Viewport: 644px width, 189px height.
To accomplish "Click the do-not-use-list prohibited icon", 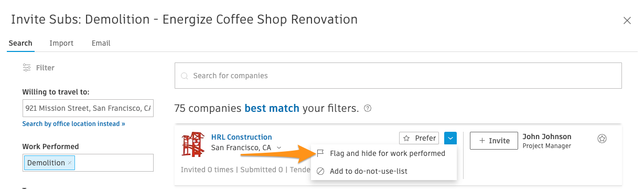I will tap(320, 171).
